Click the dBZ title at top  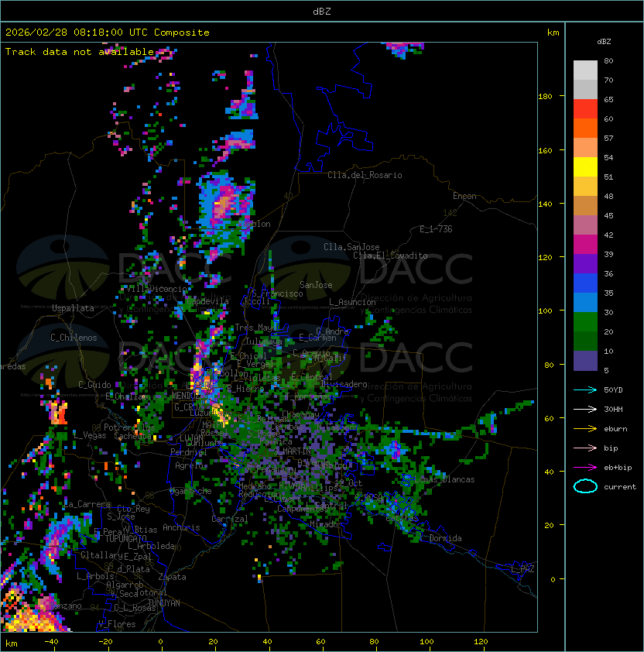tap(322, 12)
